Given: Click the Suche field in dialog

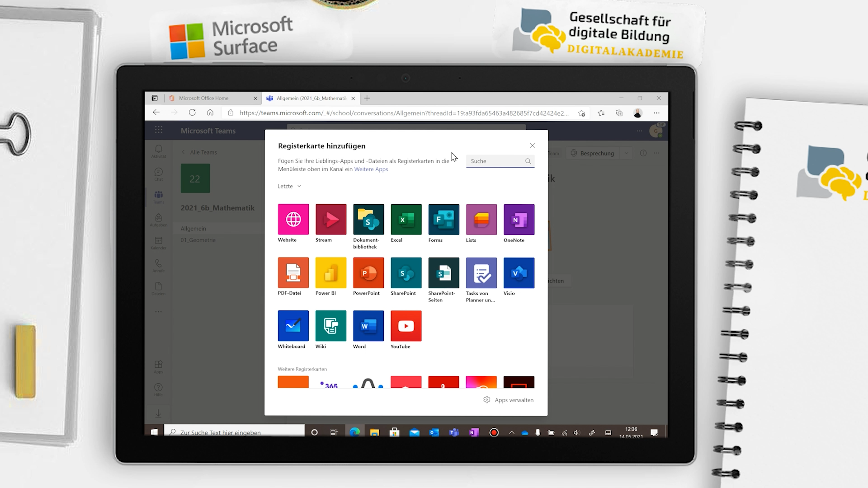Looking at the screenshot, I should click(x=500, y=161).
